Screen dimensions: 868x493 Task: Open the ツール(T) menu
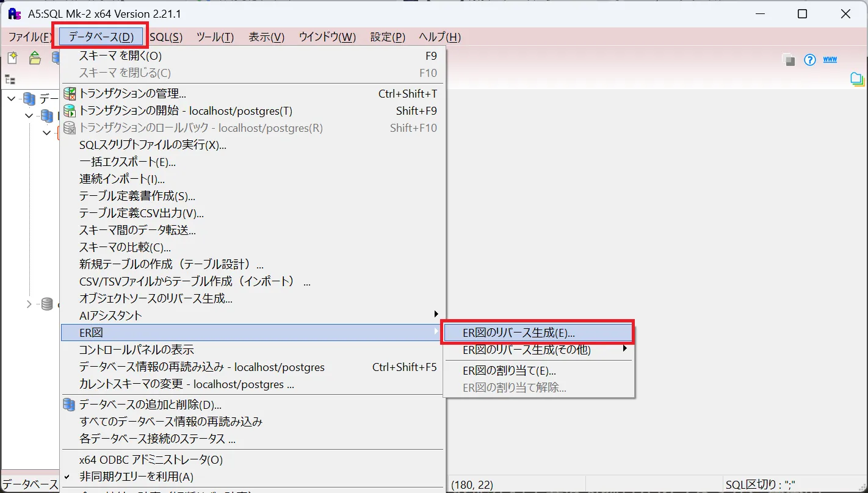[x=215, y=37]
